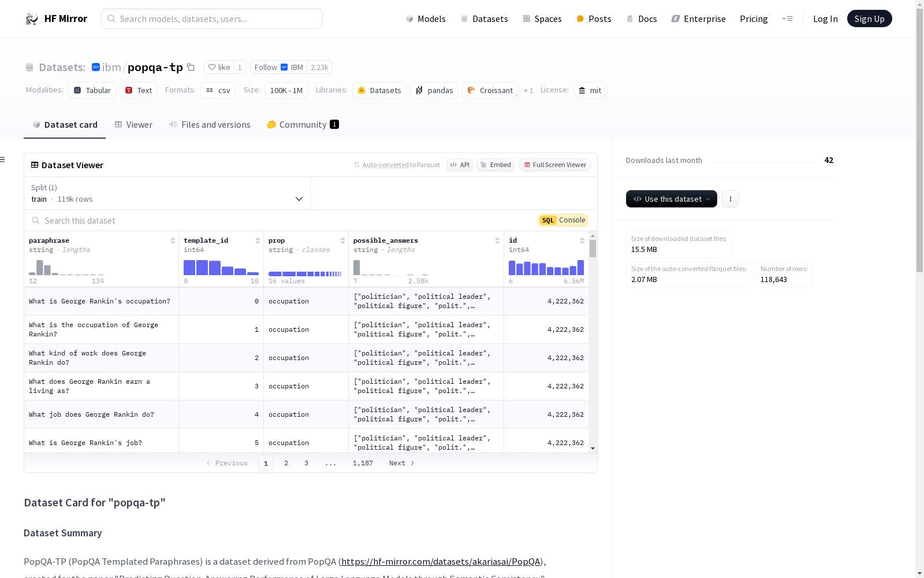This screenshot has width=924, height=578.
Task: Open the akariasai/PopQA dataset link
Action: click(x=441, y=561)
